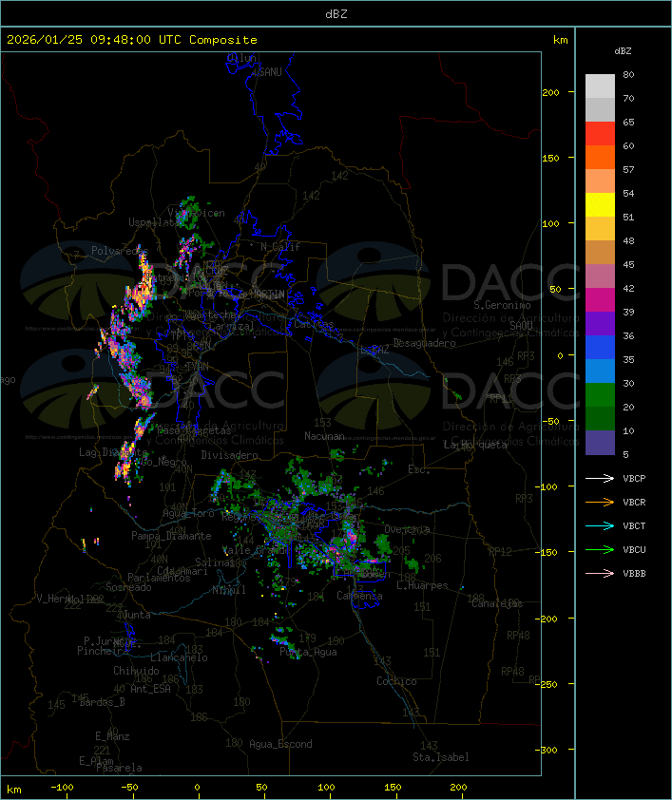The image size is (672, 800).
Task: Select the Cochico place label
Action: [x=396, y=681]
